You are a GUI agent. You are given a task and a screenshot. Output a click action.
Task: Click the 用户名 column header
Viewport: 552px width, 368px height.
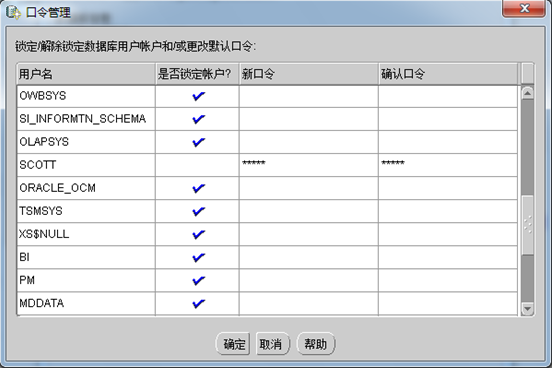[x=86, y=74]
